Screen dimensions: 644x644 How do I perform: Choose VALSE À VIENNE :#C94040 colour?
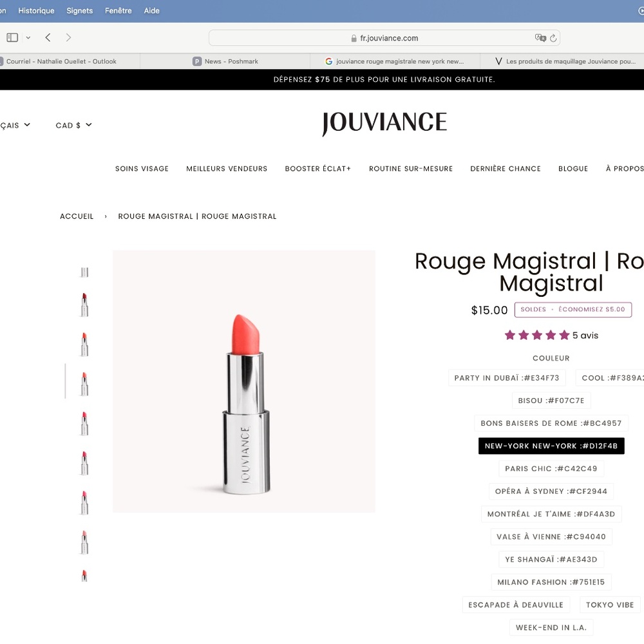[551, 537]
